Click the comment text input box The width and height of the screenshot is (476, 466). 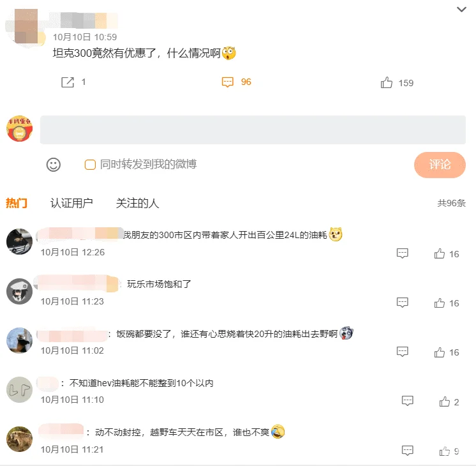(x=253, y=130)
